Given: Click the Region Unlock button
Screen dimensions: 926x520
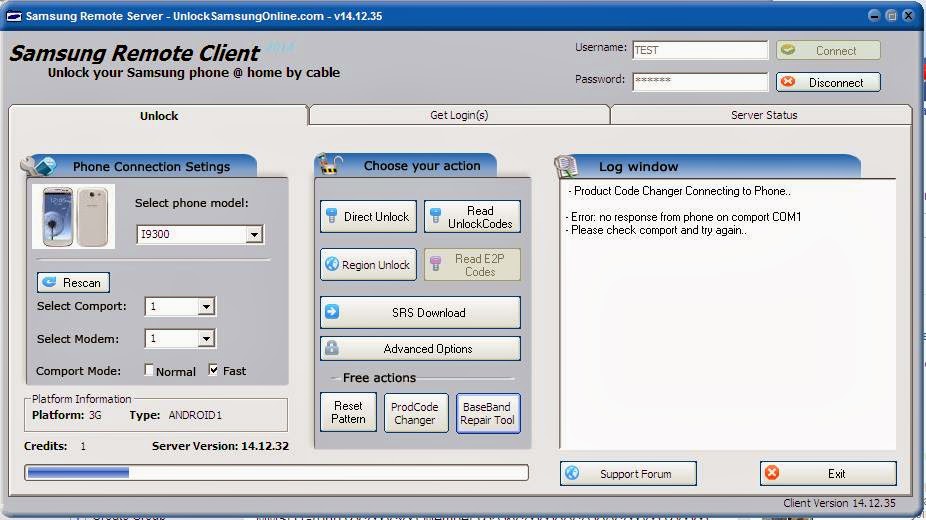Looking at the screenshot, I should (x=369, y=264).
